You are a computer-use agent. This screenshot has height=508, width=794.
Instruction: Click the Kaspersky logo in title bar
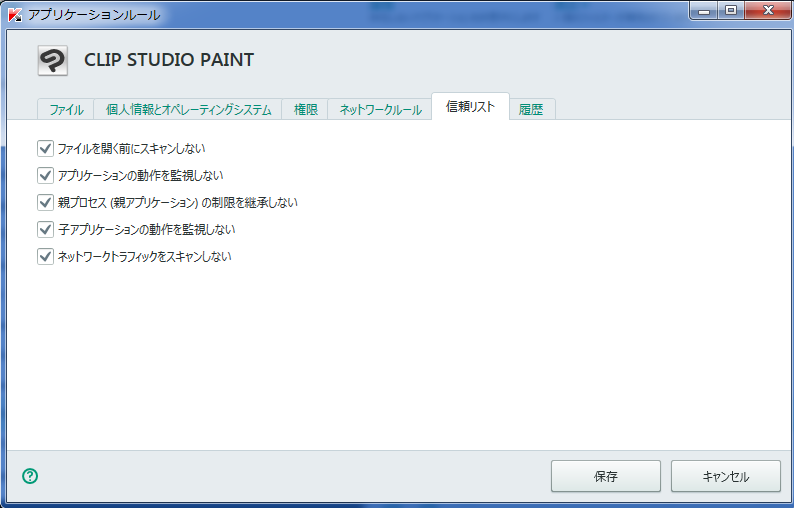point(15,15)
